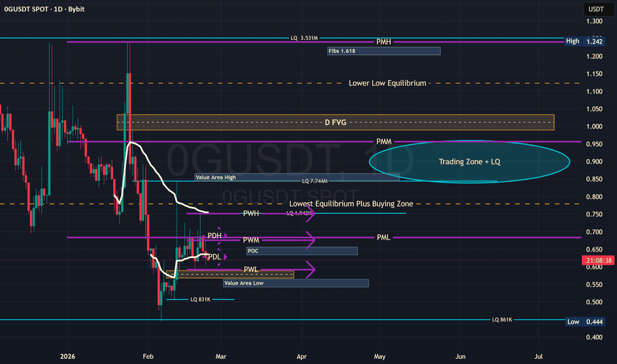Select the PWH arrow label

tap(251, 213)
